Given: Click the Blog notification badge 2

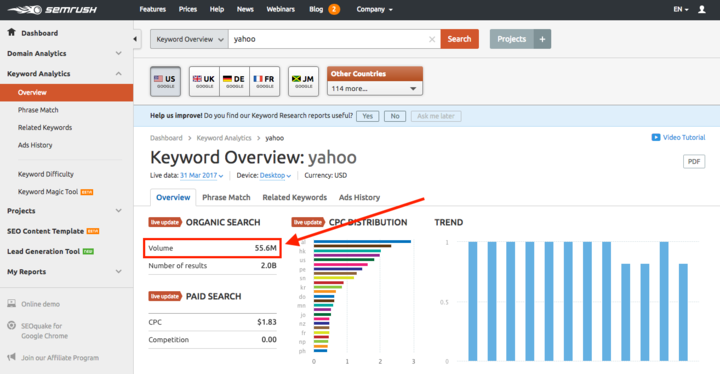Looking at the screenshot, I should (334, 9).
